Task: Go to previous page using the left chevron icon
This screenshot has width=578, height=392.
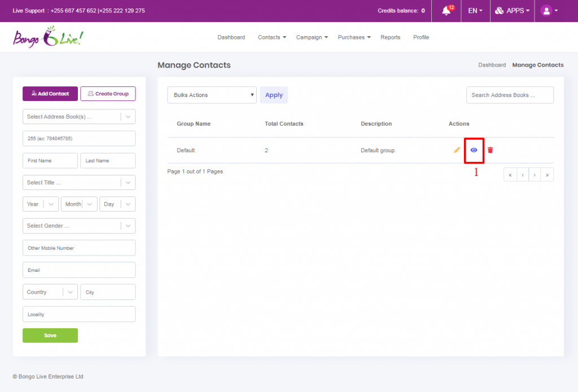Action: click(x=522, y=174)
